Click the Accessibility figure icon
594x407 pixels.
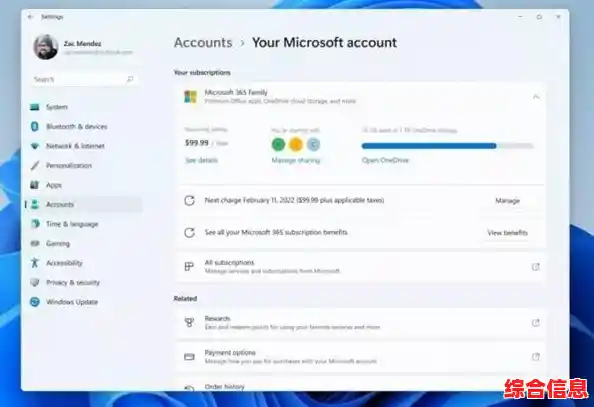pyautogui.click(x=34, y=263)
